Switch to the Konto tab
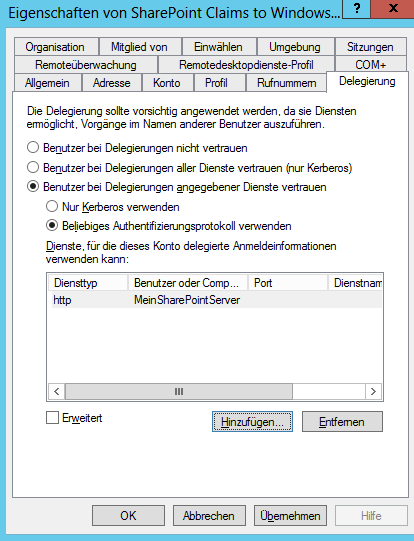The image size is (414, 541). 168,83
